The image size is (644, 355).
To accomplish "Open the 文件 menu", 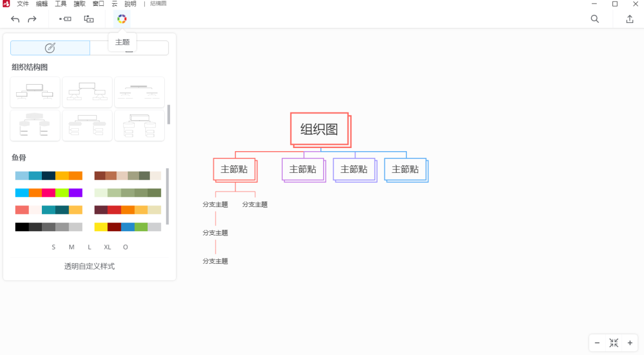I will [x=22, y=4].
